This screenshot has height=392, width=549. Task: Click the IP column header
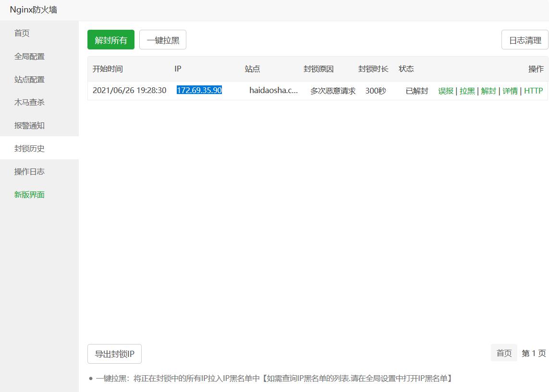click(x=178, y=69)
